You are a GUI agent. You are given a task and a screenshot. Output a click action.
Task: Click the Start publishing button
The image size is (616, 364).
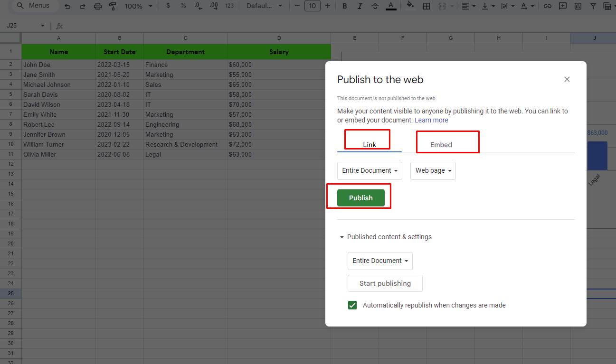coord(385,283)
